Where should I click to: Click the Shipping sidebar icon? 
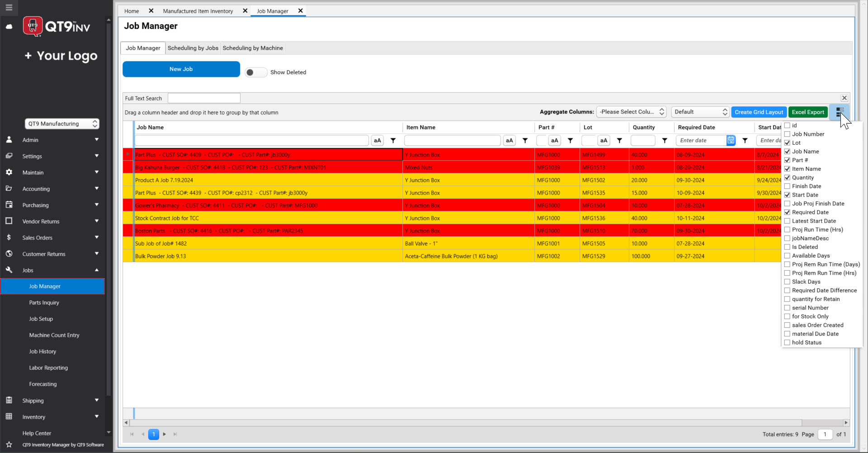pos(9,400)
